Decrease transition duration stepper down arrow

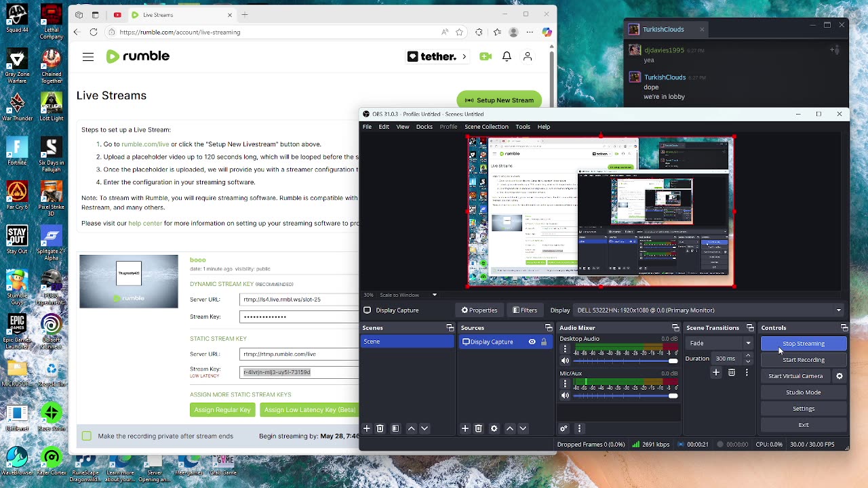(748, 361)
